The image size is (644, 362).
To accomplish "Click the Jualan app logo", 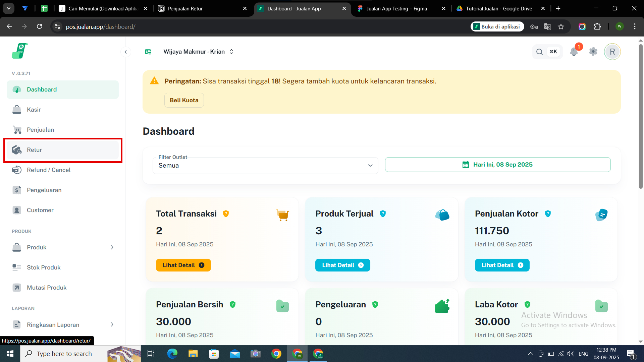I will point(19,51).
